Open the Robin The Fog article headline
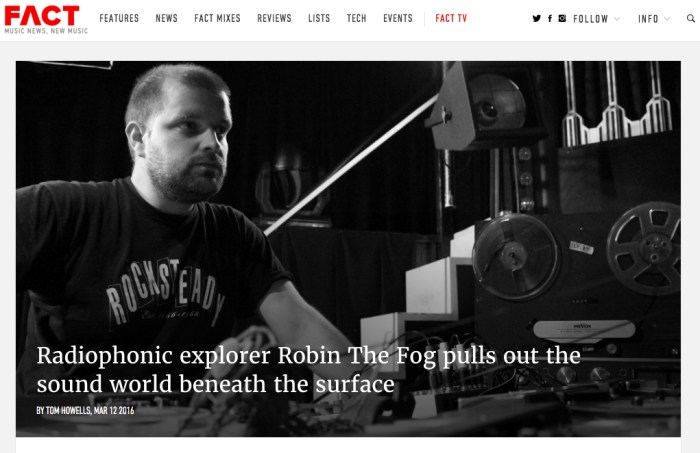Image resolution: width=700 pixels, height=453 pixels. pyautogui.click(x=308, y=370)
